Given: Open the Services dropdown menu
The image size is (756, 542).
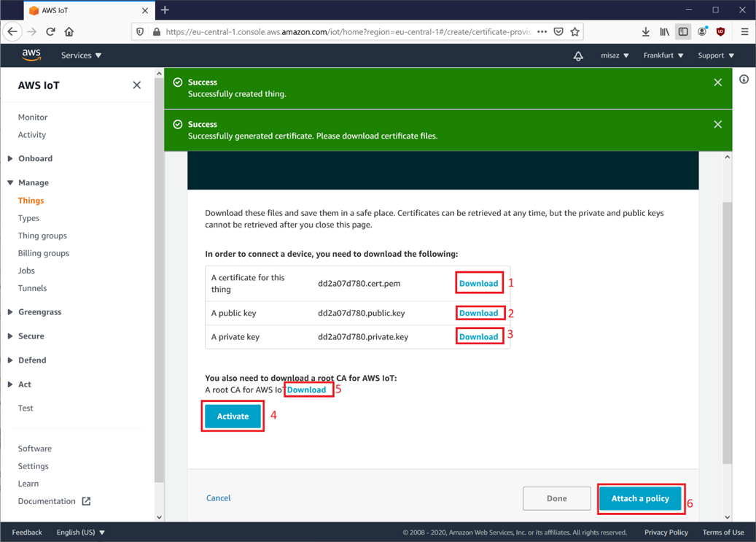Looking at the screenshot, I should [81, 55].
